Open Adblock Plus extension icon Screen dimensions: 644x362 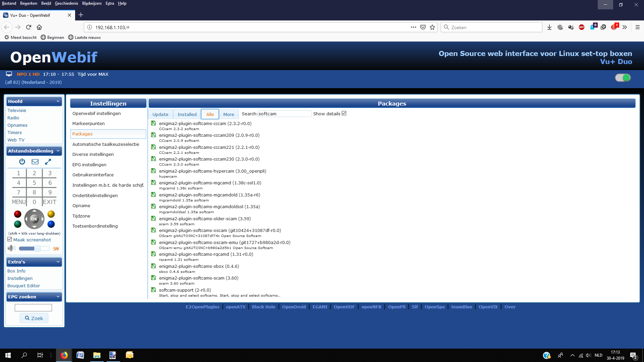(582, 27)
